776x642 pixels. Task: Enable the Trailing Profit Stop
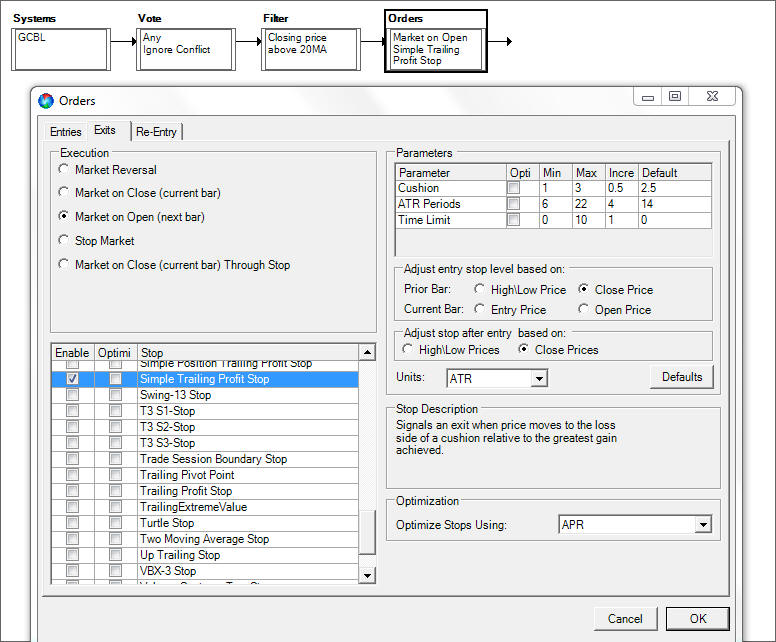[x=72, y=491]
